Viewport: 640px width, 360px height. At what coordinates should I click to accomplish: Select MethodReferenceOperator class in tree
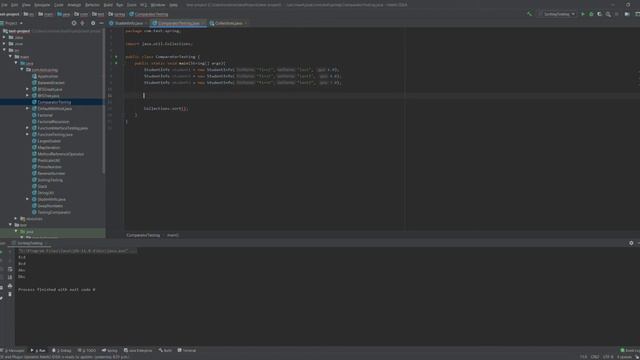coord(60,154)
